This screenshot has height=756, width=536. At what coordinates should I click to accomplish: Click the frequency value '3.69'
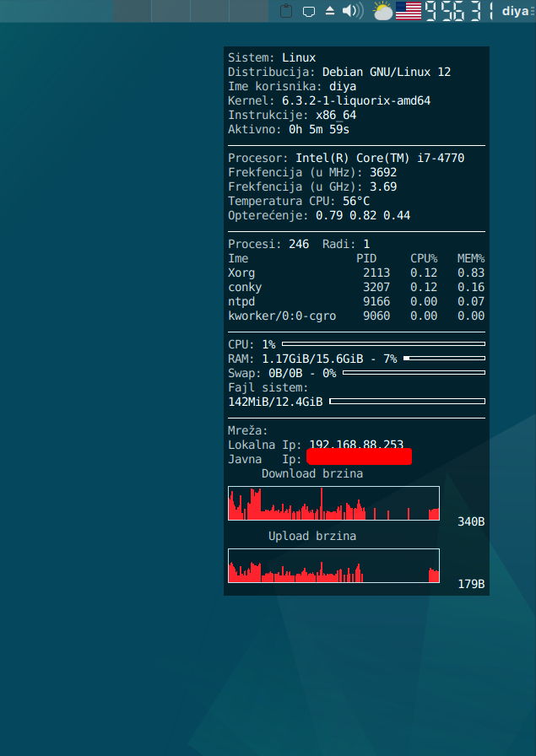click(383, 187)
